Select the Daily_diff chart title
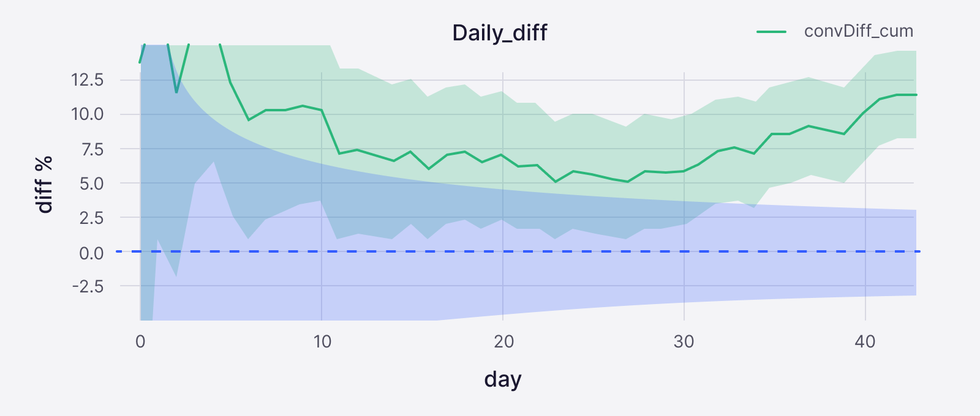 [499, 32]
